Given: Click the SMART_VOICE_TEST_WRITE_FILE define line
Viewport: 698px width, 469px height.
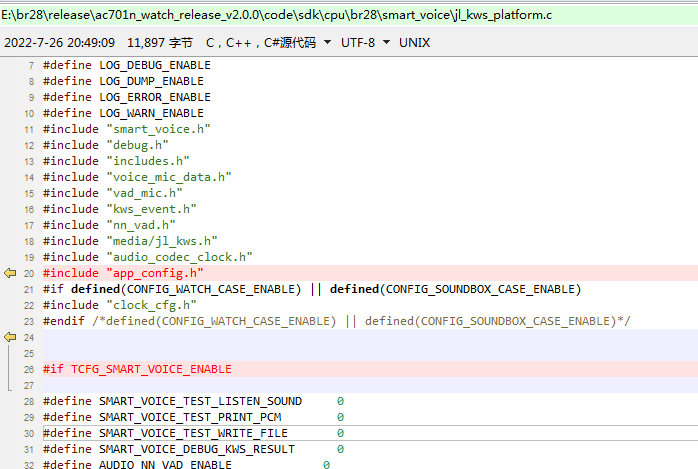Looking at the screenshot, I should (370, 433).
